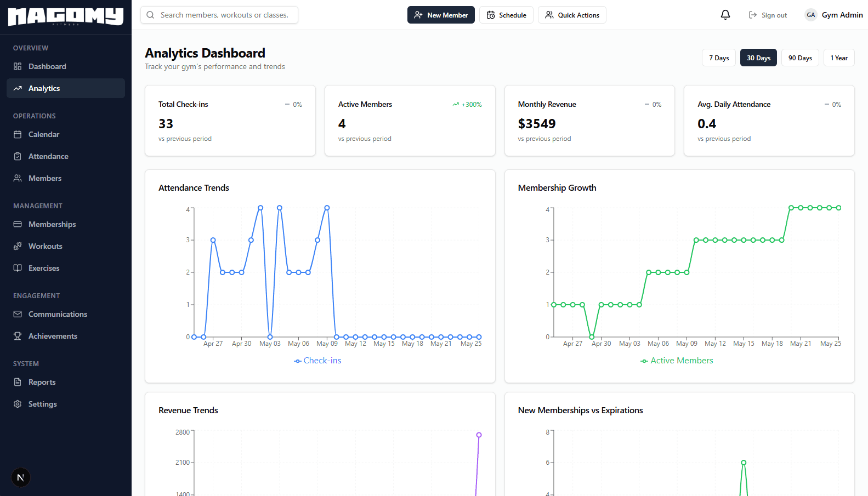Click the Revenue Trends chart title
This screenshot has width=868, height=496.
(x=188, y=410)
